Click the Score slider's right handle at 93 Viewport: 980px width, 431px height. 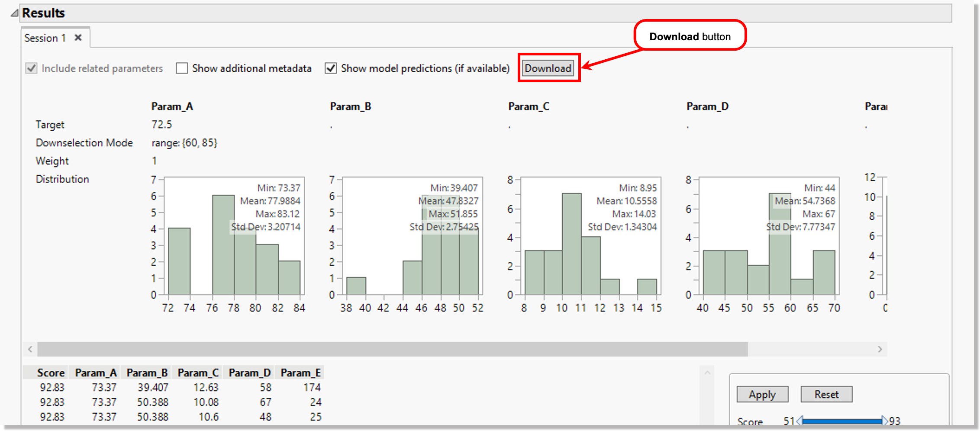(885, 421)
